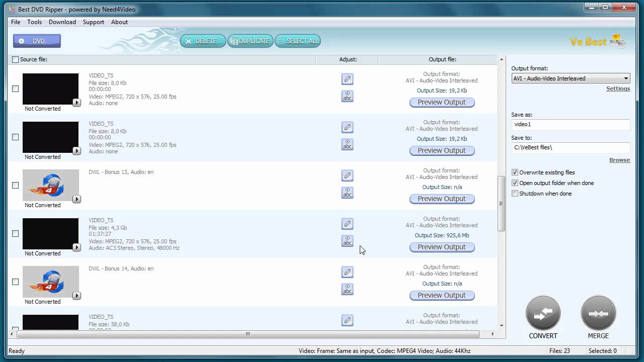Click the SELECT ALL toolbar button

(x=297, y=41)
